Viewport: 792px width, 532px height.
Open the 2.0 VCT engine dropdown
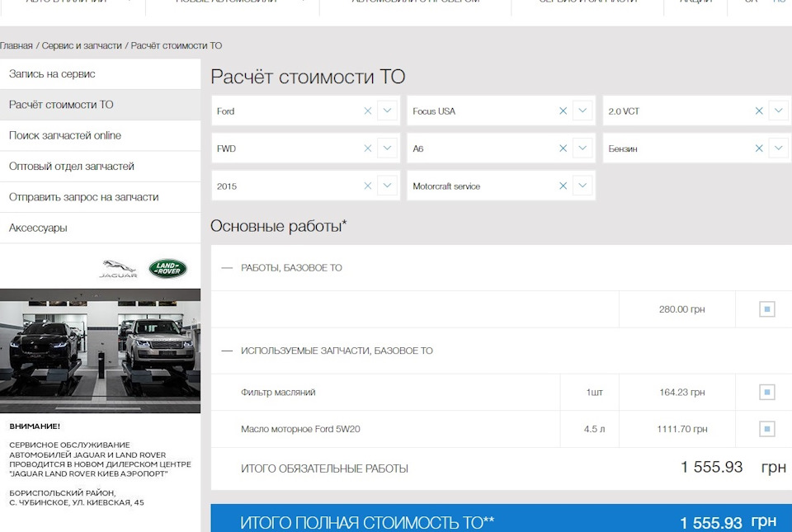tap(778, 111)
